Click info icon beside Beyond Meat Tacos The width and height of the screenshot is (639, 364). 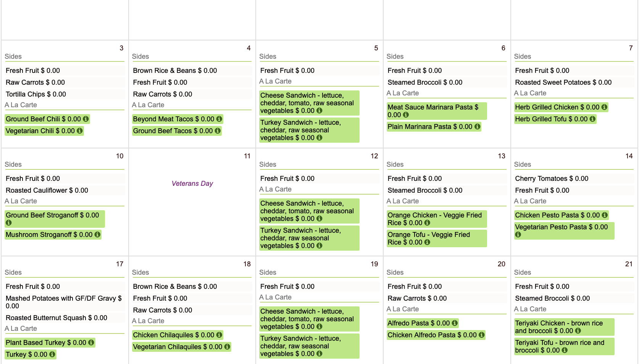(219, 119)
